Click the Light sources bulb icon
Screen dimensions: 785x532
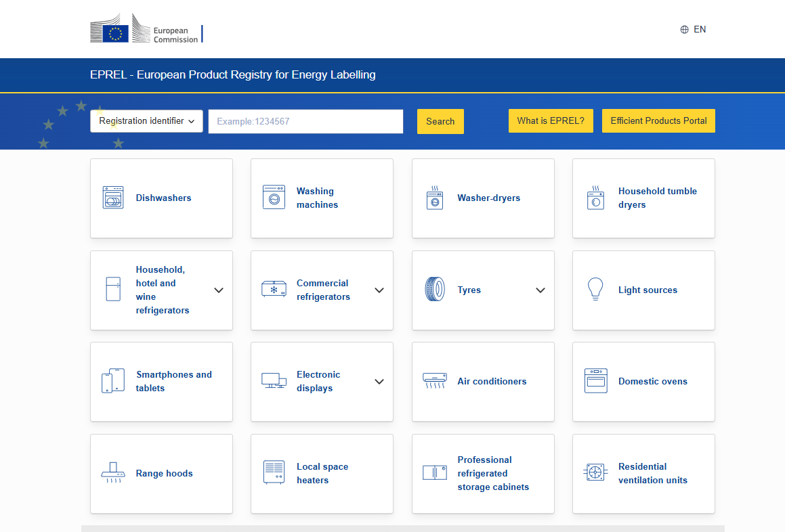595,289
